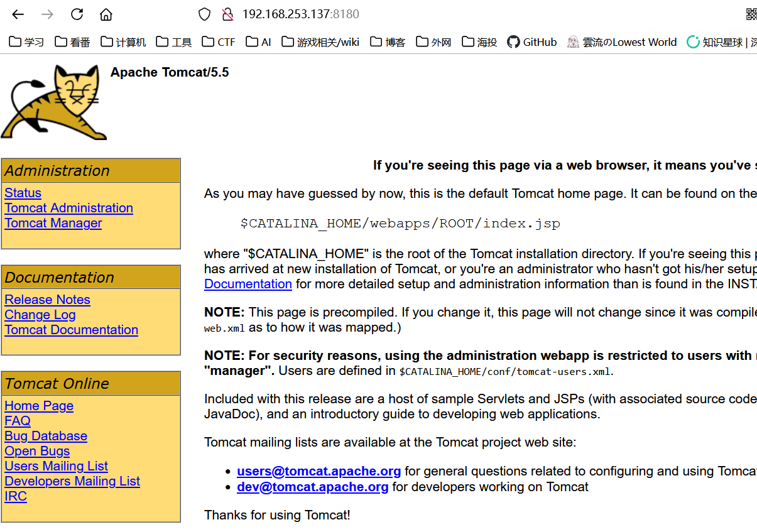The image size is (757, 532).
Task: Click the QR code icon in address bar
Action: tap(751, 14)
